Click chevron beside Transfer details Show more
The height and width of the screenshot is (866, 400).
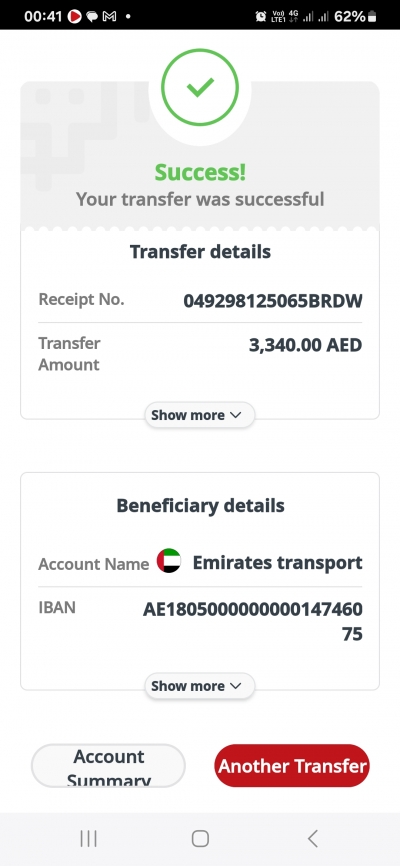[x=235, y=415]
